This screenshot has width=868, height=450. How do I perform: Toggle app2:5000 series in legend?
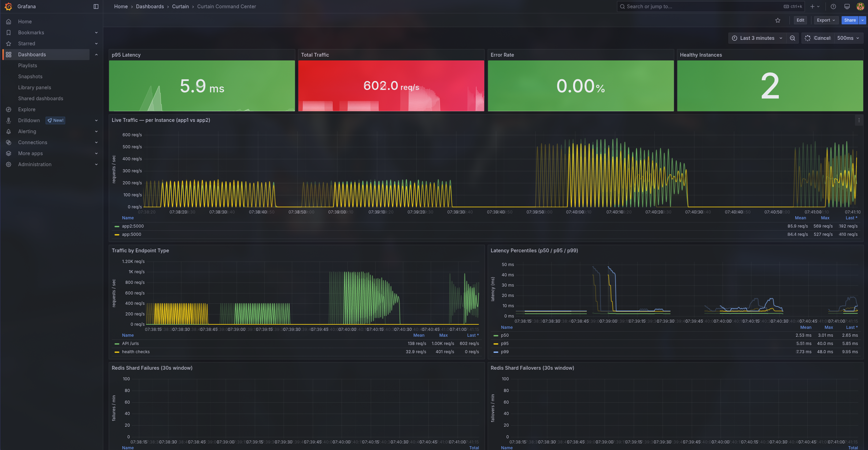pos(133,226)
